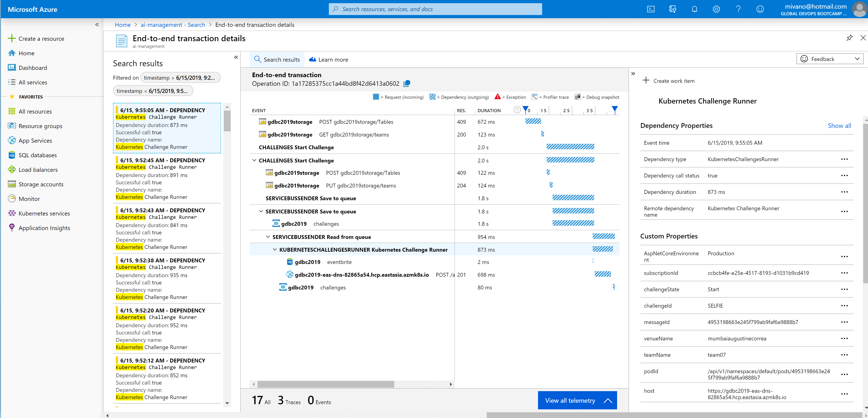This screenshot has width=868, height=418.
Task: Click the Kubernetes services icon in favorites
Action: click(12, 213)
